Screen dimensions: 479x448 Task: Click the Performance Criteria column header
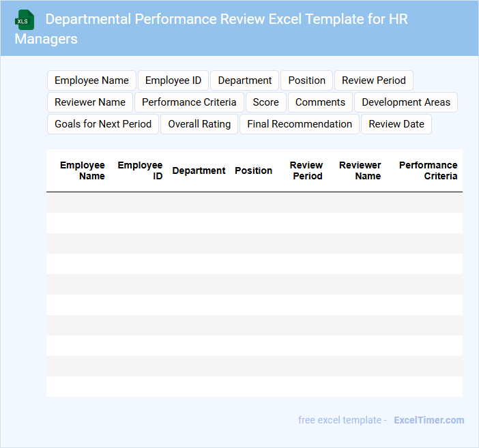[x=428, y=170]
